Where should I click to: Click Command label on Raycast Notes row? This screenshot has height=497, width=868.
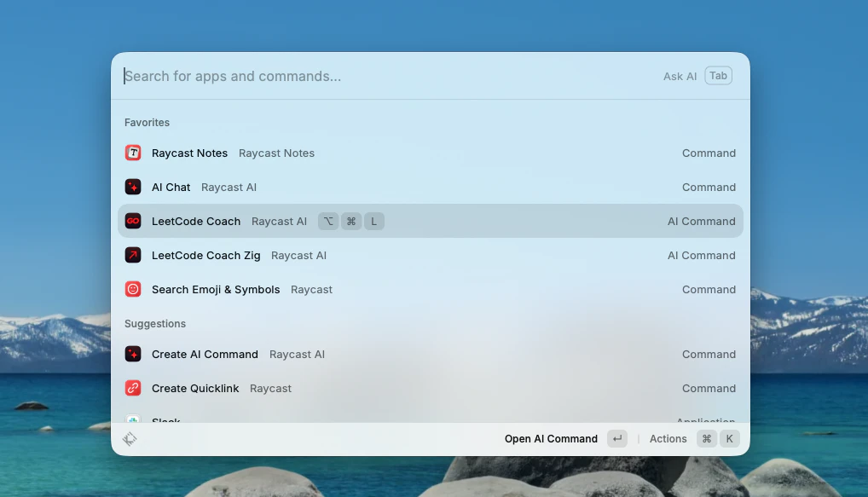[709, 153]
